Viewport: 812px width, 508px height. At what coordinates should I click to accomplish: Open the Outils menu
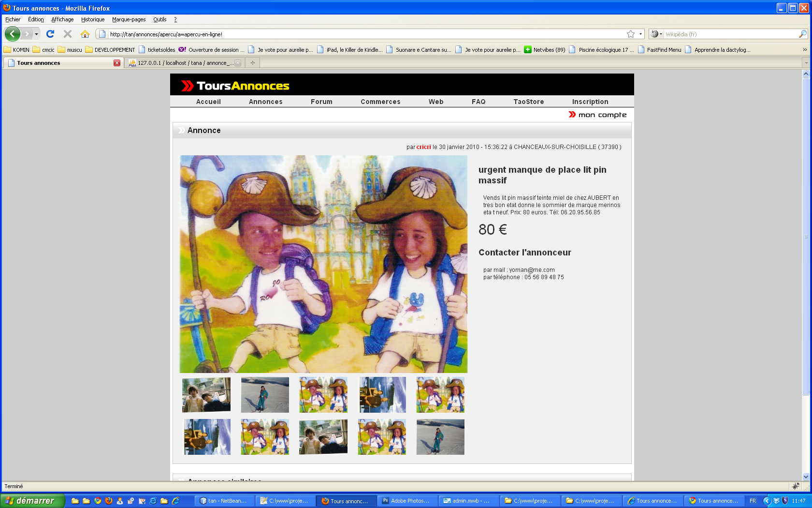point(160,19)
